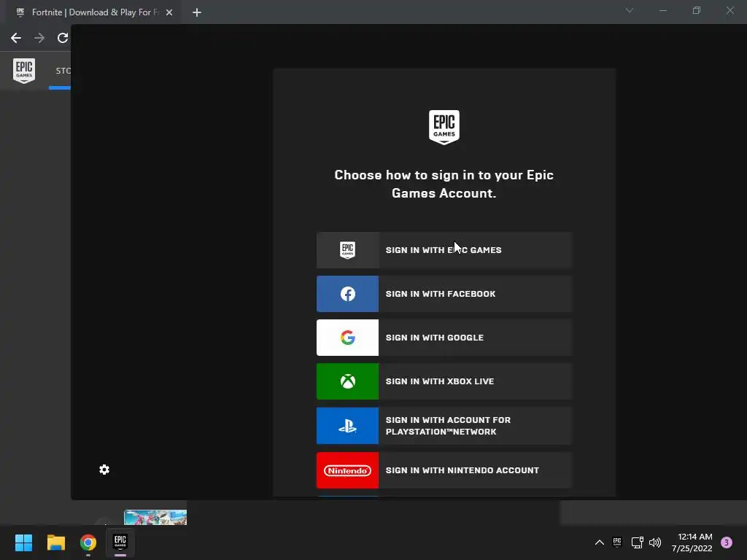Image resolution: width=747 pixels, height=560 pixels.
Task: Go forward with the forward arrow
Action: pos(39,38)
